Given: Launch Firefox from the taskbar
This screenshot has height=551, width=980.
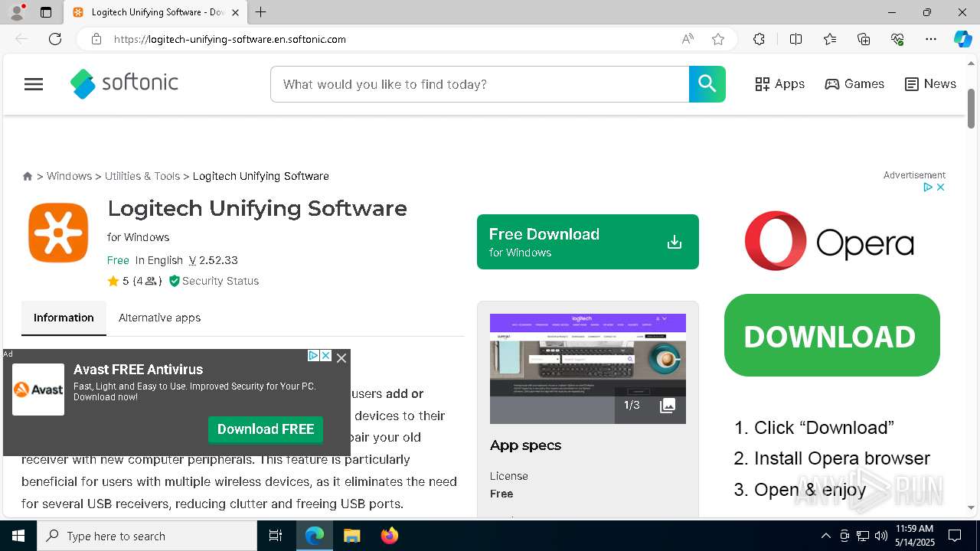Looking at the screenshot, I should [x=389, y=536].
